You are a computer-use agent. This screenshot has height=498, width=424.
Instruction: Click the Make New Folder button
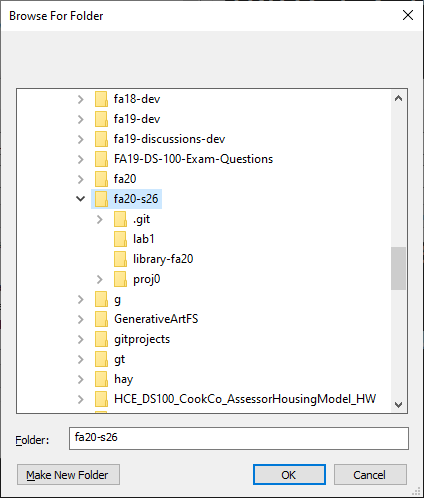click(x=68, y=475)
